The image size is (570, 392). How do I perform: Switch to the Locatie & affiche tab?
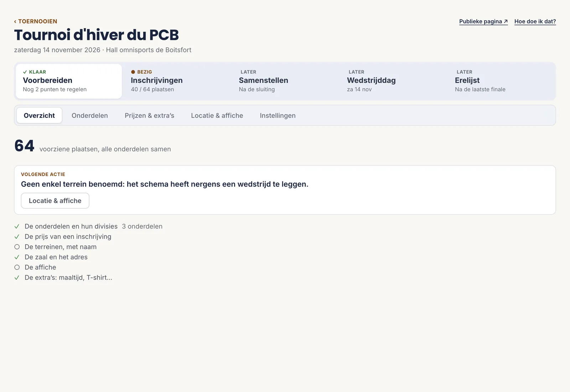click(x=217, y=115)
